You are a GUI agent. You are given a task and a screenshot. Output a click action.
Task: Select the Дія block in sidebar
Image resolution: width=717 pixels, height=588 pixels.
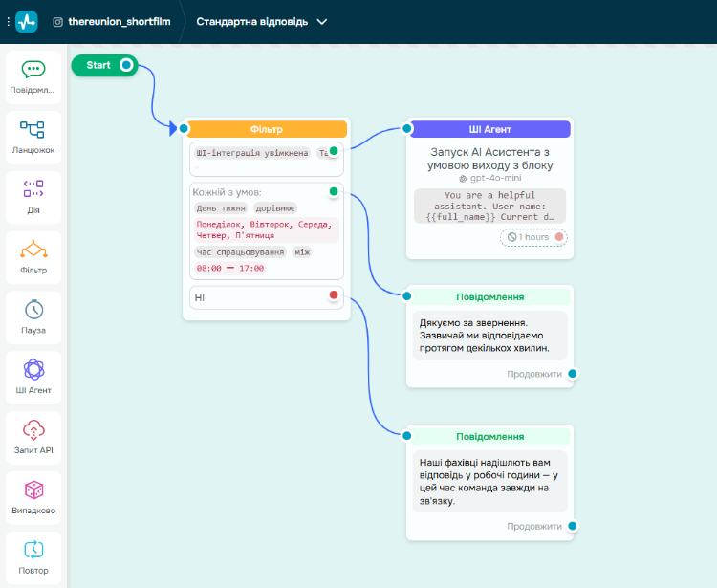(33, 198)
